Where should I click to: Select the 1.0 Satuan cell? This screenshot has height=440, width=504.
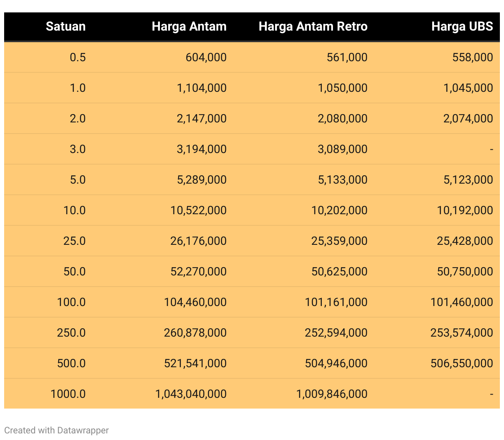[x=78, y=88]
